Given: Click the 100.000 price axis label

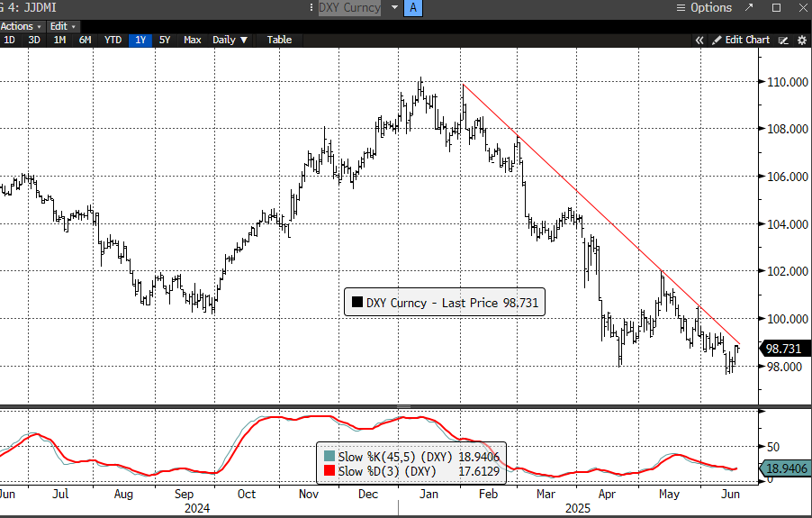Looking at the screenshot, I should pyautogui.click(x=788, y=319).
